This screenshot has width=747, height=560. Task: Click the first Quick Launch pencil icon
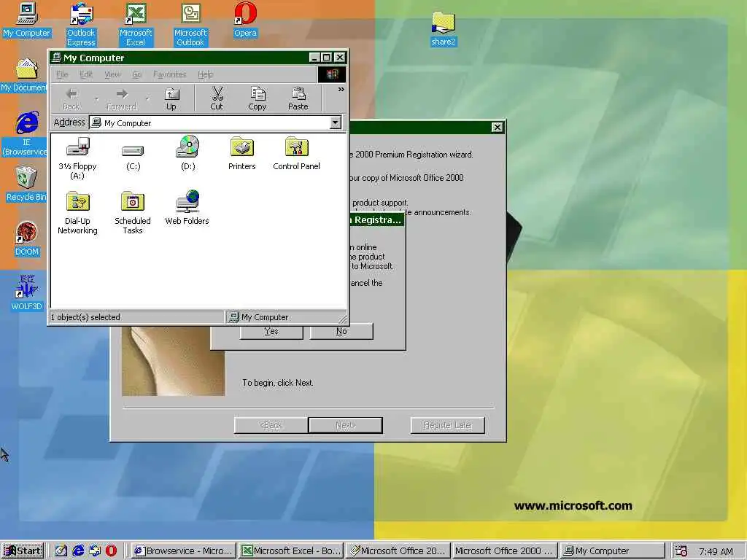point(61,551)
